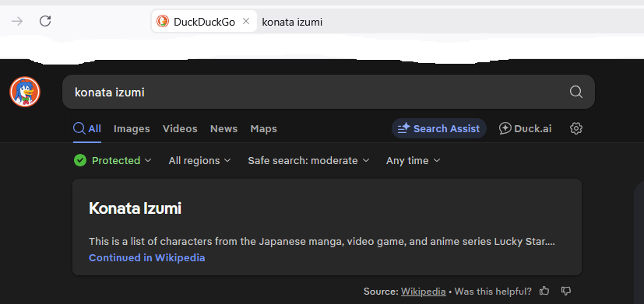
Task: Click the magnifier search submit icon
Action: coord(575,92)
